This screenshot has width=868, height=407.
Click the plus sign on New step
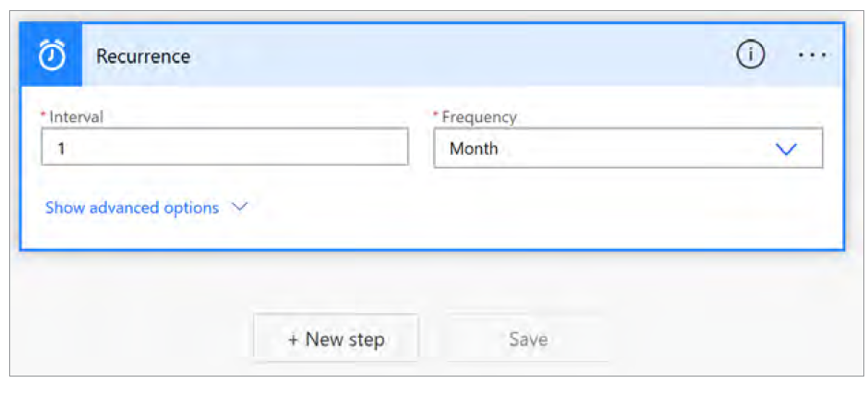point(293,340)
